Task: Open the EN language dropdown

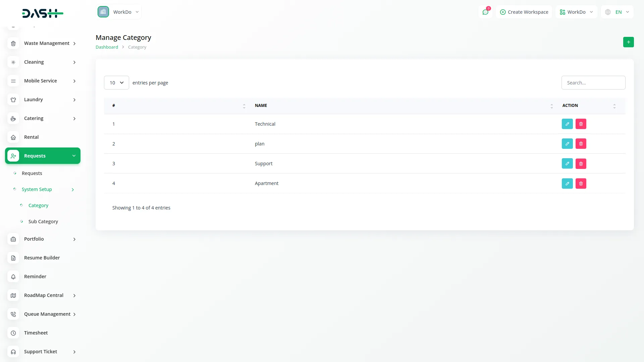Action: (x=618, y=12)
